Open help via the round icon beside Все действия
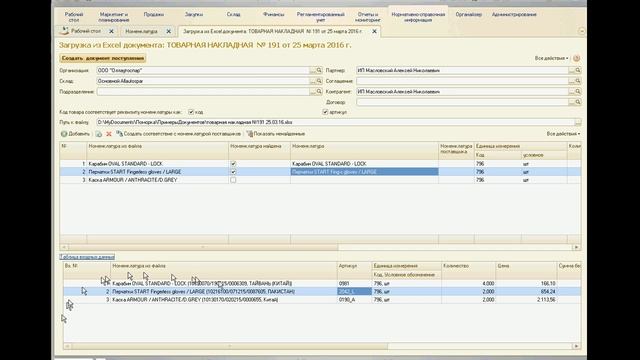 576,58
